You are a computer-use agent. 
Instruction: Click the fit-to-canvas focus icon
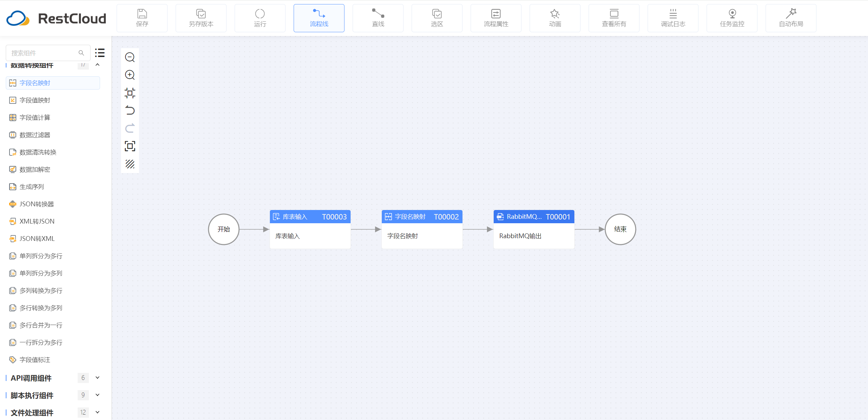point(130,93)
